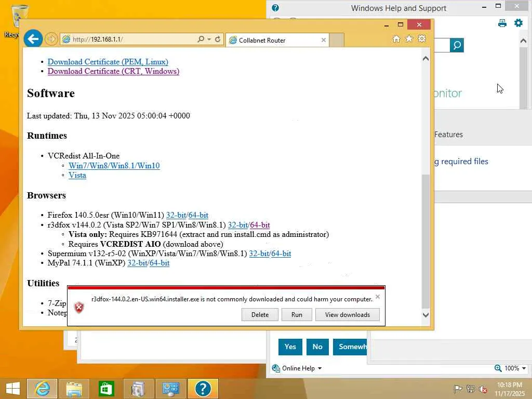Viewport: 532px width, 399px height.
Task: Click the 192.168.1.1 address field
Action: click(129, 39)
